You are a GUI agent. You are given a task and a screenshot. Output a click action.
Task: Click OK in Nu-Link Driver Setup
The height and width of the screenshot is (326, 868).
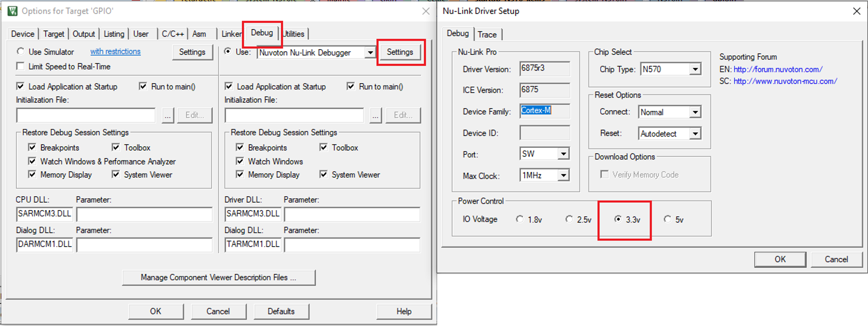[x=780, y=260]
